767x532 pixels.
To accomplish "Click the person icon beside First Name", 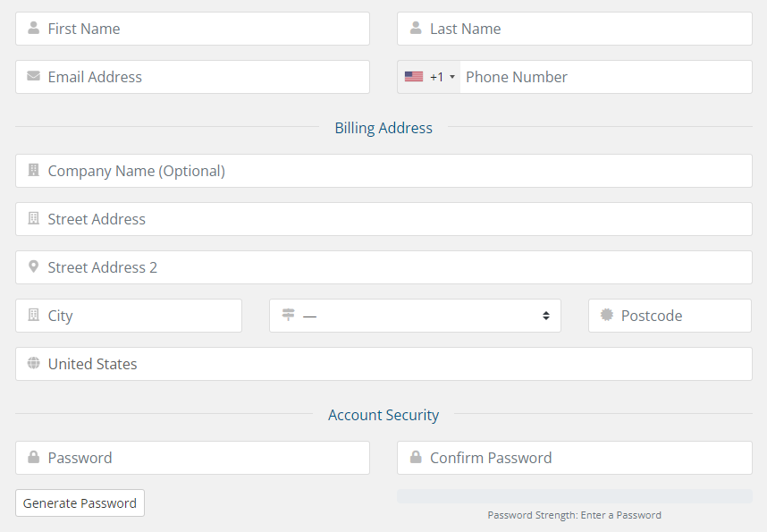I will pos(34,29).
